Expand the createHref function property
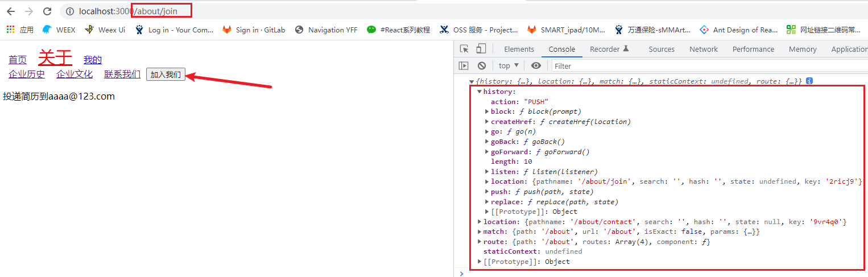 tap(487, 122)
